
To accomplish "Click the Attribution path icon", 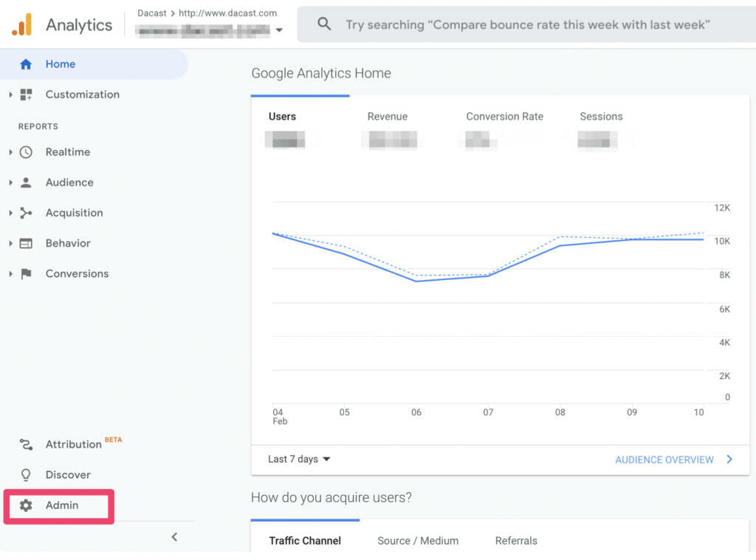I will (x=26, y=444).
